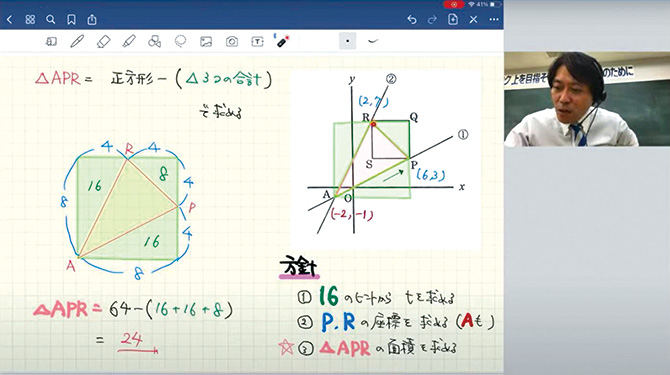Bookmark the current page
The width and height of the screenshot is (670, 375).
pyautogui.click(x=71, y=20)
